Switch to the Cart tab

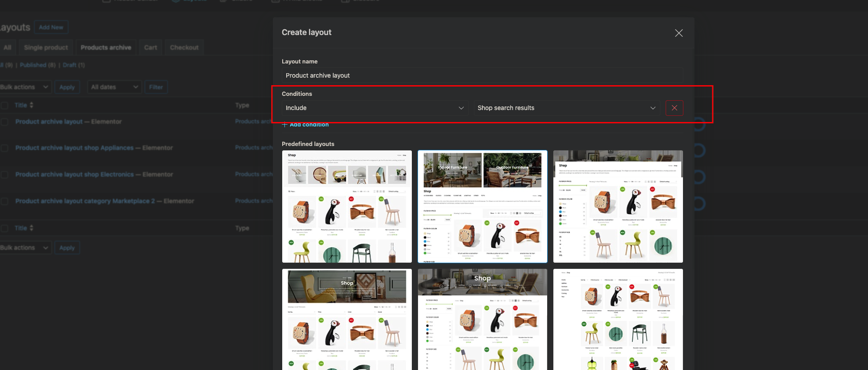click(150, 47)
